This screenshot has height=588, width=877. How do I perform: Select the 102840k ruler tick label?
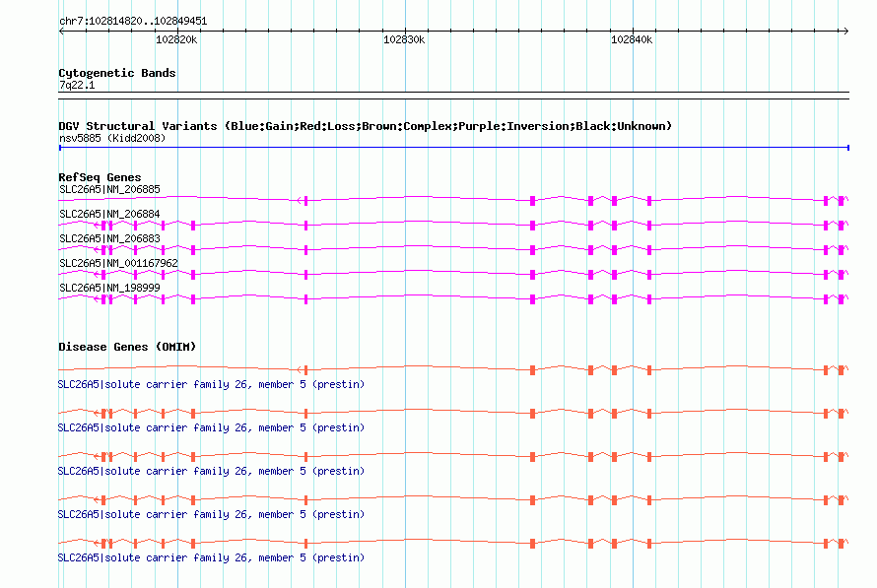[x=632, y=39]
